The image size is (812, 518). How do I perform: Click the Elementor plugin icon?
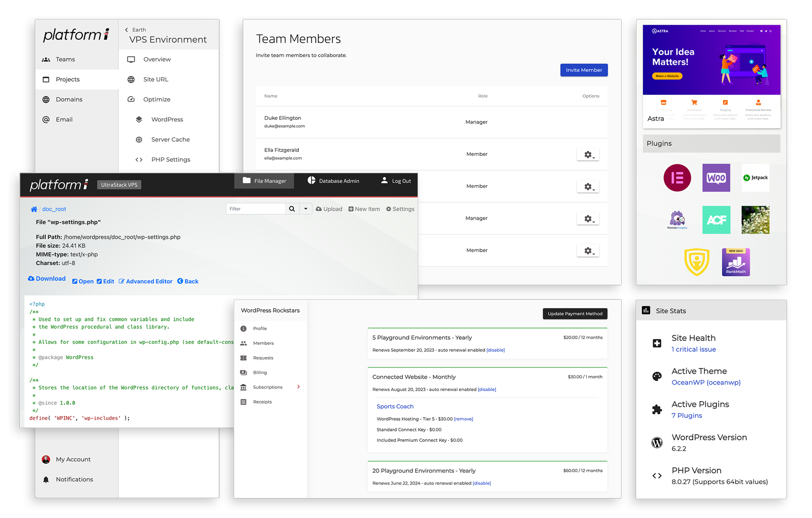(678, 178)
